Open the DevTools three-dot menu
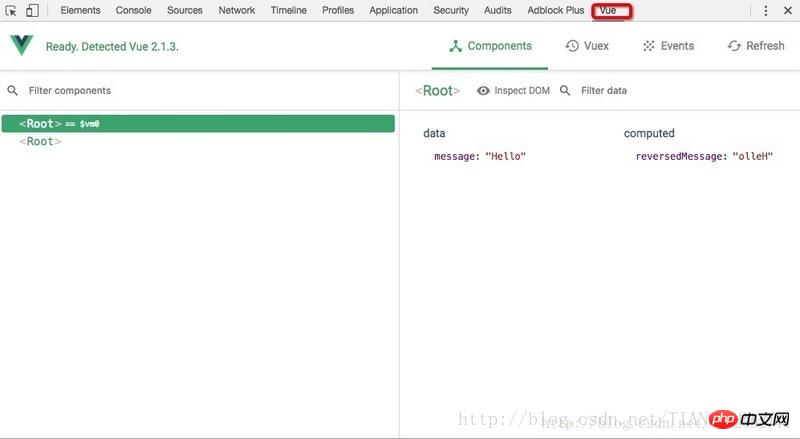This screenshot has height=439, width=800. click(765, 10)
